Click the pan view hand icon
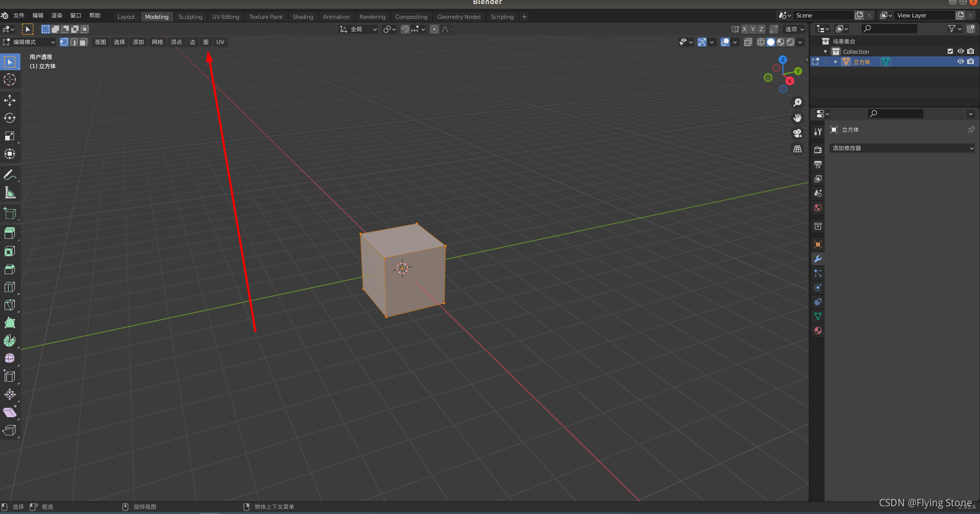980x514 pixels. (x=797, y=118)
